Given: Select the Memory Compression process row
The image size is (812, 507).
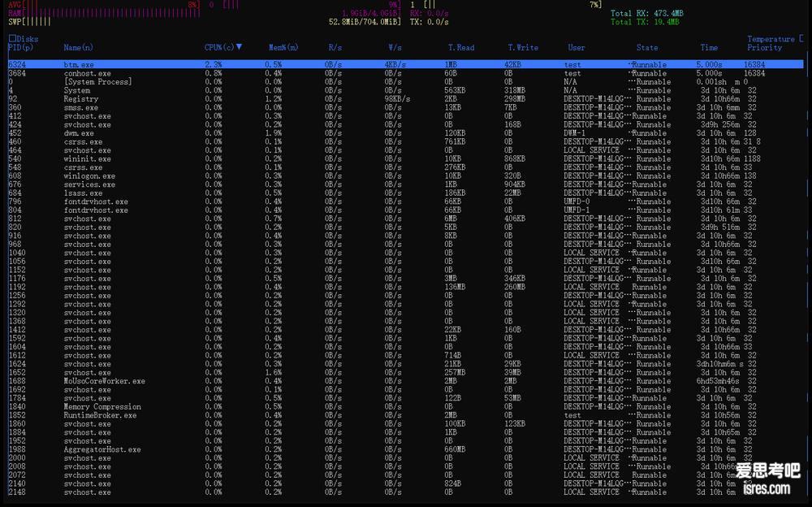Looking at the screenshot, I should [405, 407].
